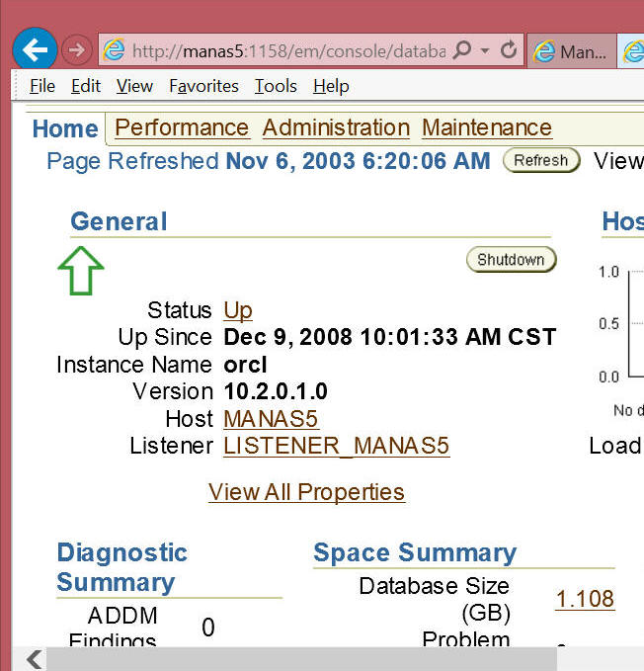
Task: Click the View All Properties link
Action: pyautogui.click(x=306, y=492)
